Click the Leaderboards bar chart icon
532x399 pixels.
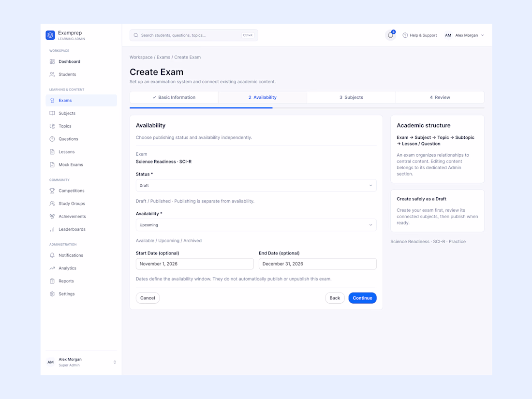pyautogui.click(x=52, y=229)
